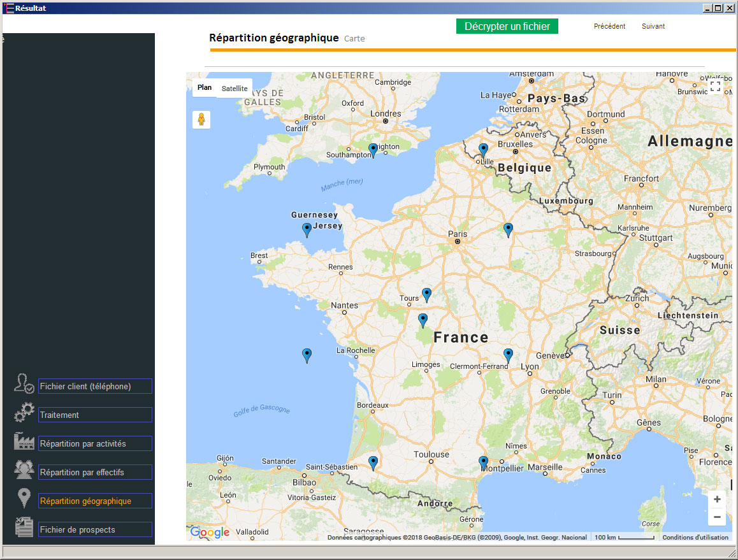Click the Allemagne country label
This screenshot has width=738, height=560.
click(x=690, y=141)
